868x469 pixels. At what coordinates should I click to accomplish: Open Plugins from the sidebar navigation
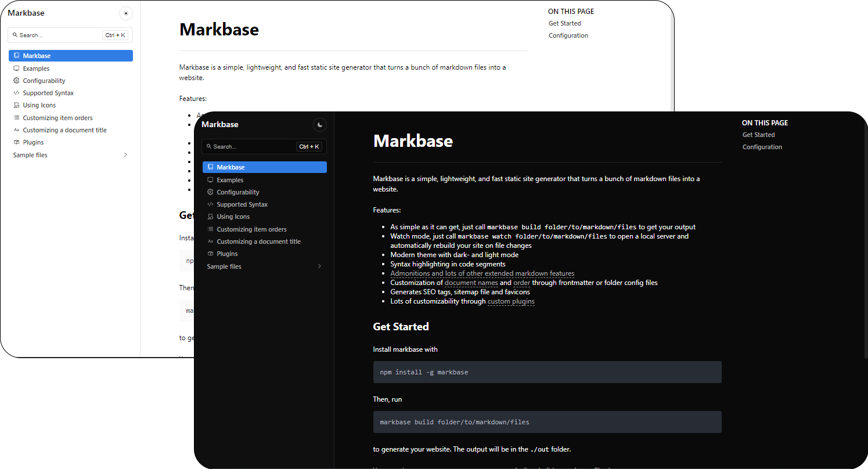coord(226,253)
